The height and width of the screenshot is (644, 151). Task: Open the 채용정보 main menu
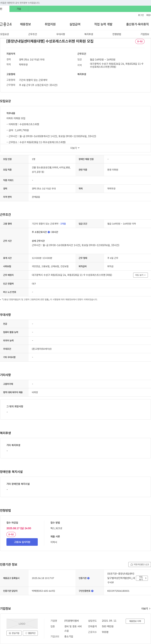pyautogui.click(x=25, y=24)
